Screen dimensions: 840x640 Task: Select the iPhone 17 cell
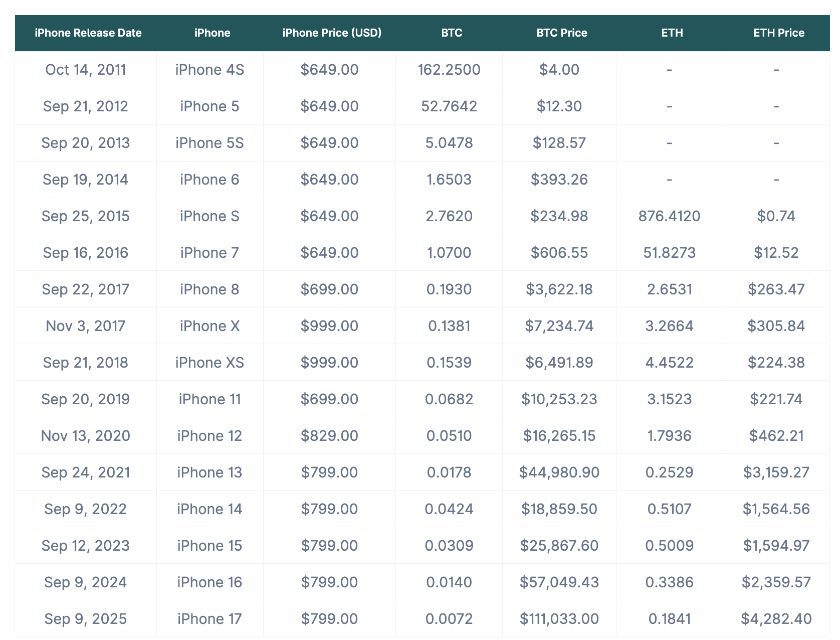pos(210,619)
